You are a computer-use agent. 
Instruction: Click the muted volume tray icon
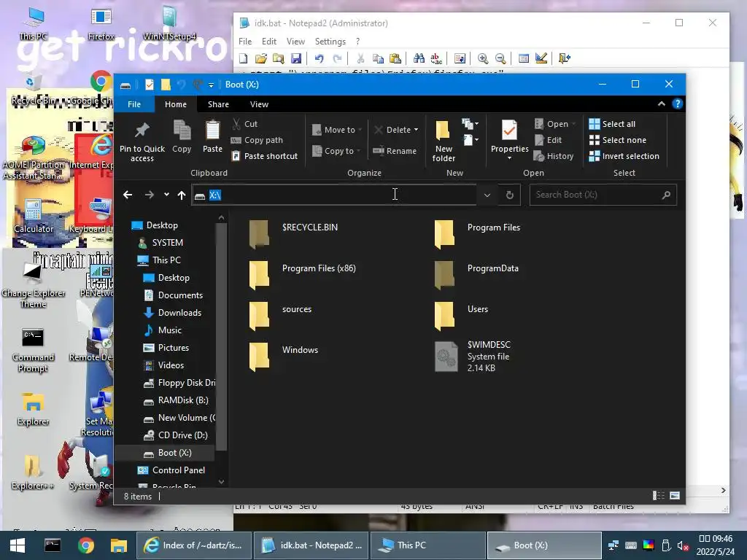[x=683, y=545]
